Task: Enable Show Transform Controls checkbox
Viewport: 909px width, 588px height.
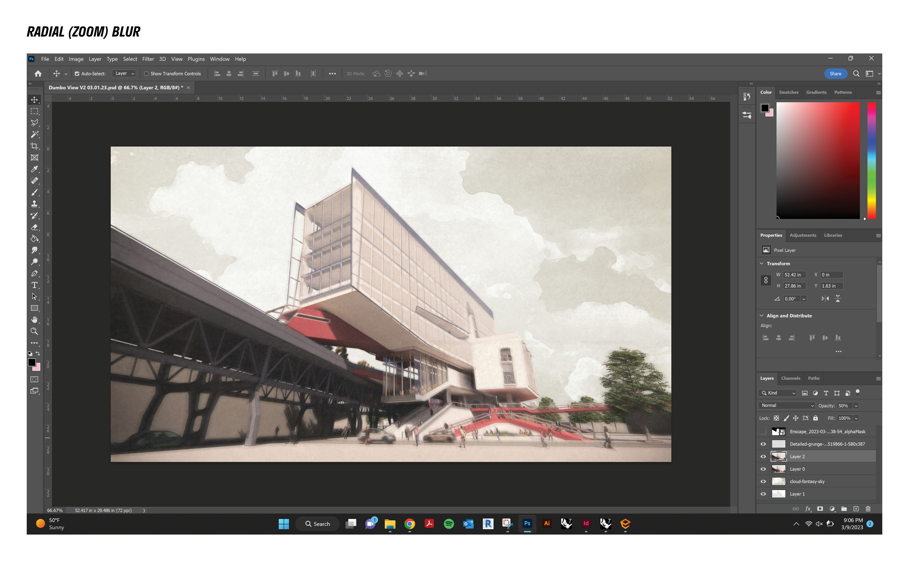Action: click(x=146, y=74)
